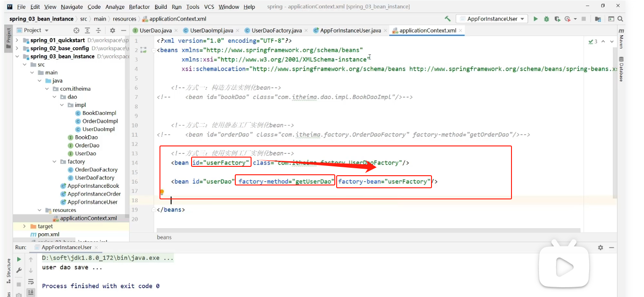Click 'spring_03_bean_instance' in navigation bar
Image resolution: width=644 pixels, height=297 pixels.
tap(41, 19)
